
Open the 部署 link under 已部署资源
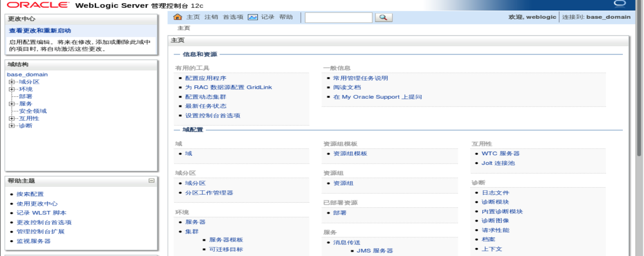click(x=340, y=213)
